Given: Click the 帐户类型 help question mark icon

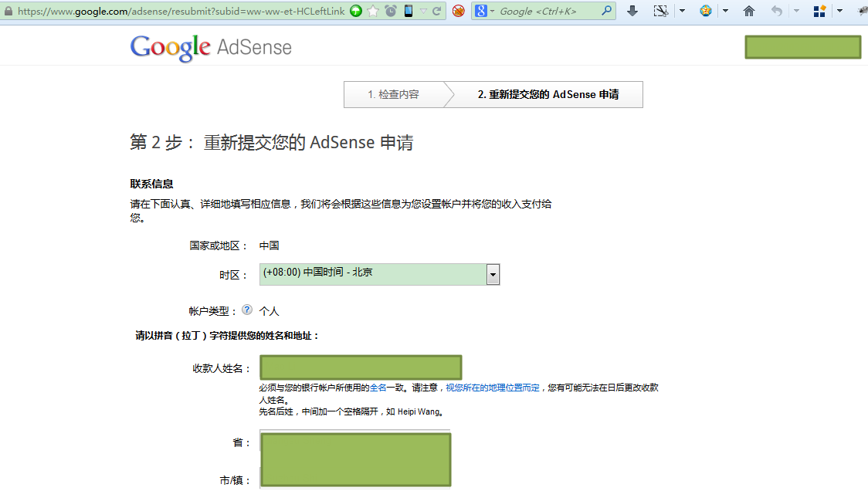Looking at the screenshot, I should click(247, 310).
